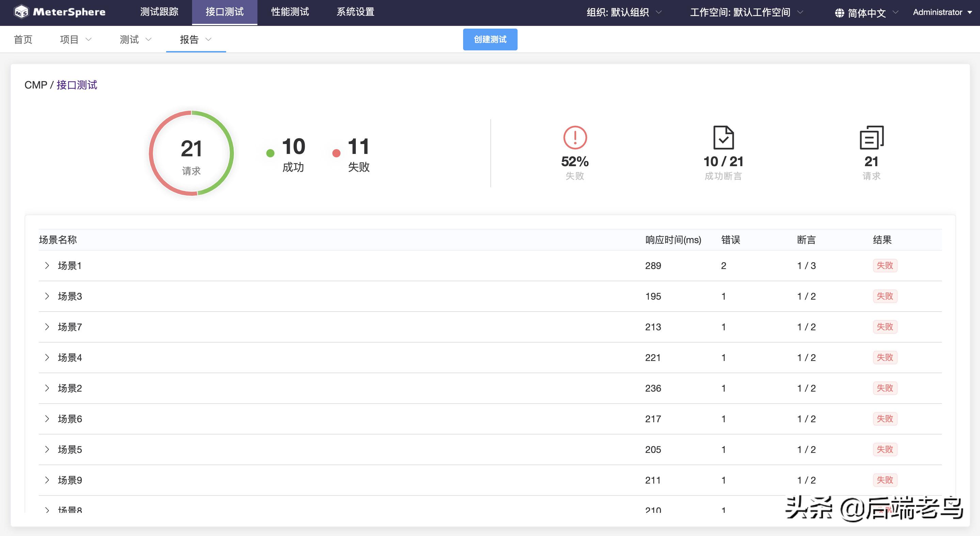Open the 接口测试 module
The height and width of the screenshot is (536, 980).
(224, 12)
